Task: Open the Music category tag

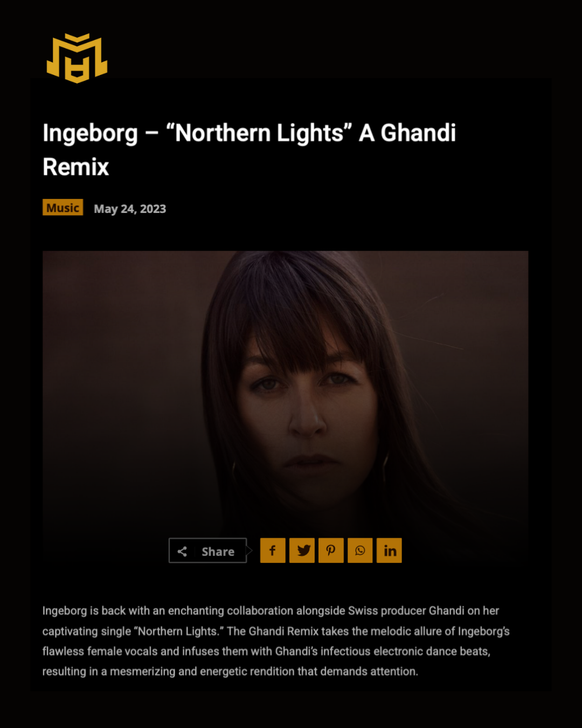Action: [63, 208]
